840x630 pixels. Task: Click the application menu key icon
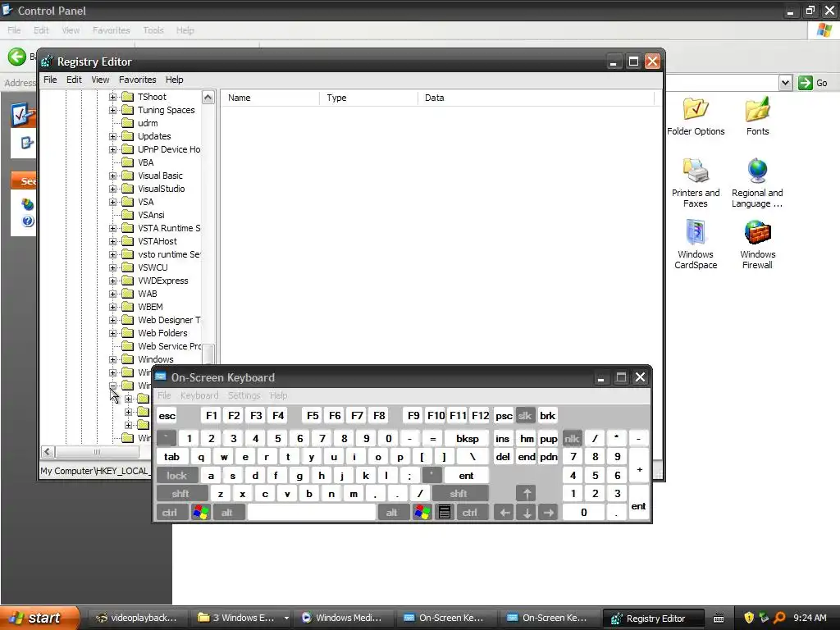[444, 512]
